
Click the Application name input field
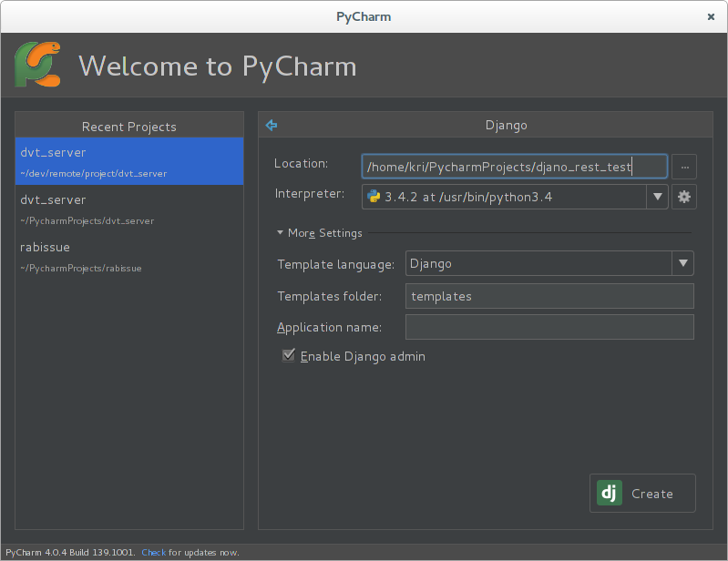(549, 327)
